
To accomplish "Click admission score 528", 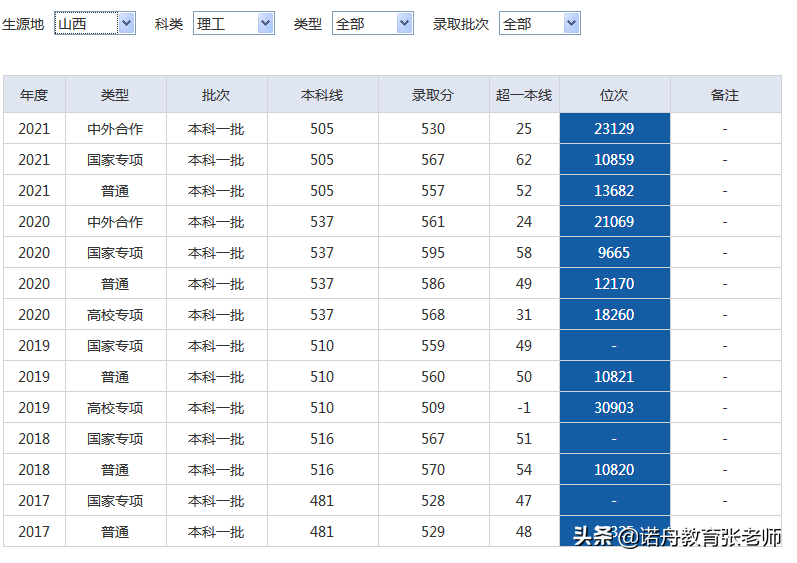I will [x=433, y=501].
